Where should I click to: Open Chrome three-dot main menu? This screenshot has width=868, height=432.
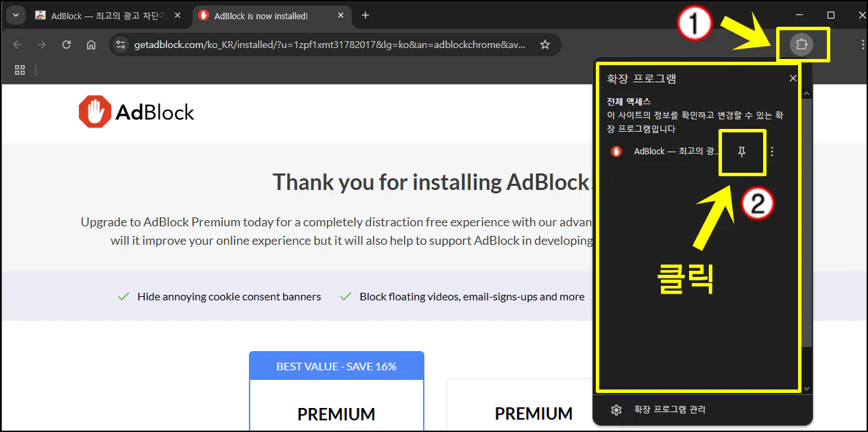tap(863, 45)
